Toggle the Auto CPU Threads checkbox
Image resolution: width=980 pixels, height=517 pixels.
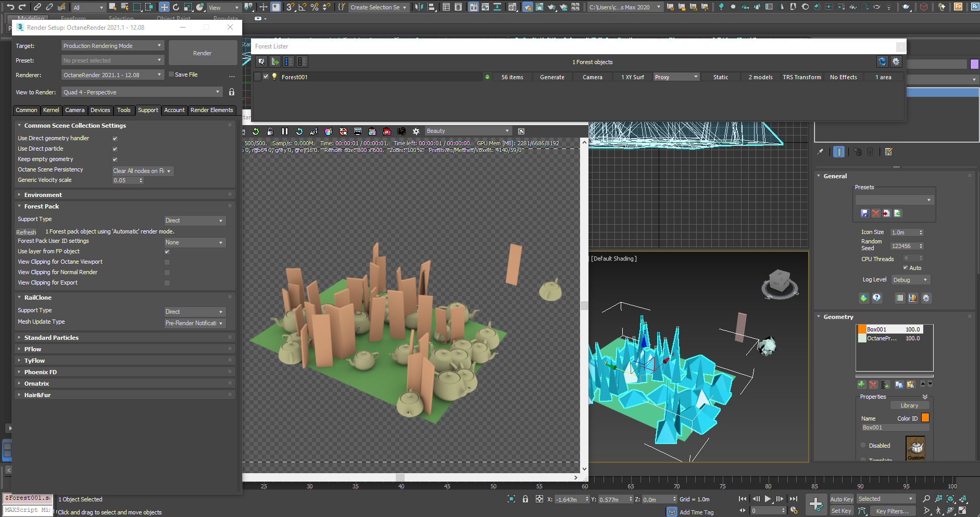coord(906,268)
